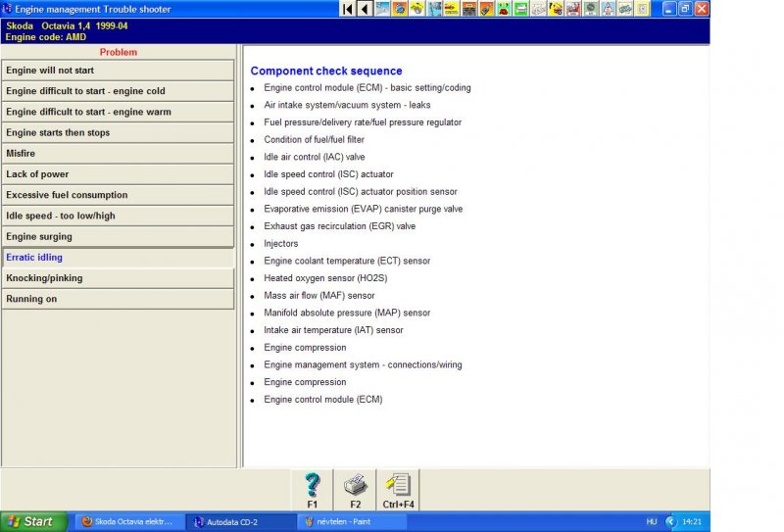Click 'Intake air temperature (IAT) sensor'
Screen dimensions: 784x532
point(333,330)
